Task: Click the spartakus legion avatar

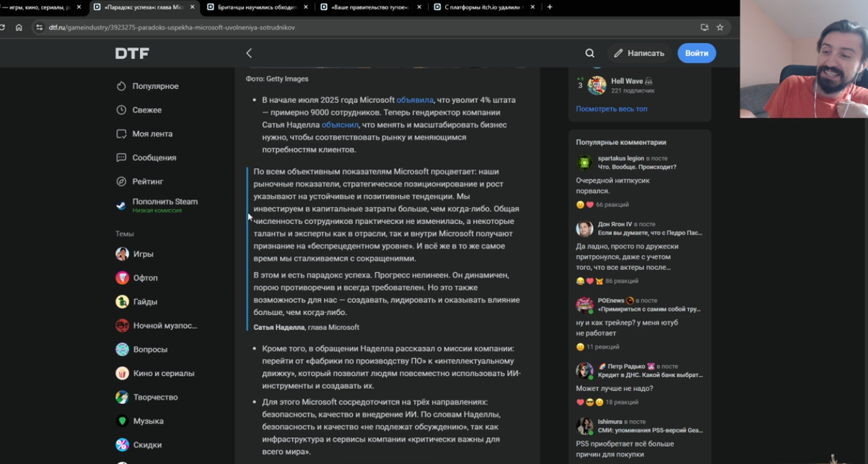Action: pyautogui.click(x=585, y=163)
